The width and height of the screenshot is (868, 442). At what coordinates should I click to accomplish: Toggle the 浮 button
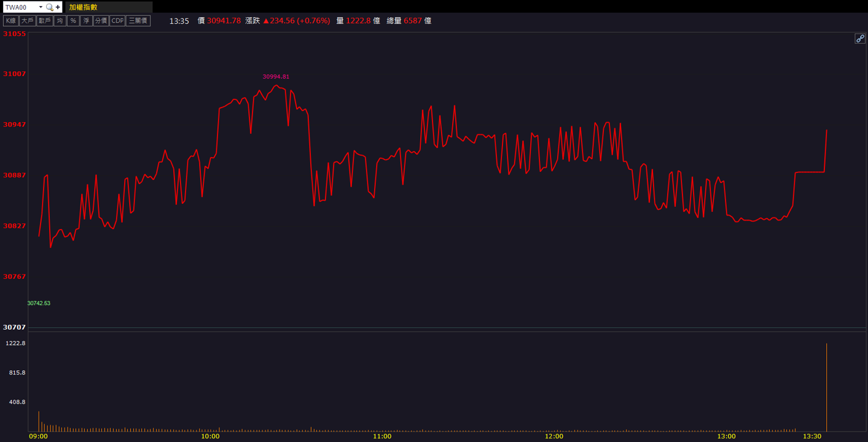[x=87, y=21]
